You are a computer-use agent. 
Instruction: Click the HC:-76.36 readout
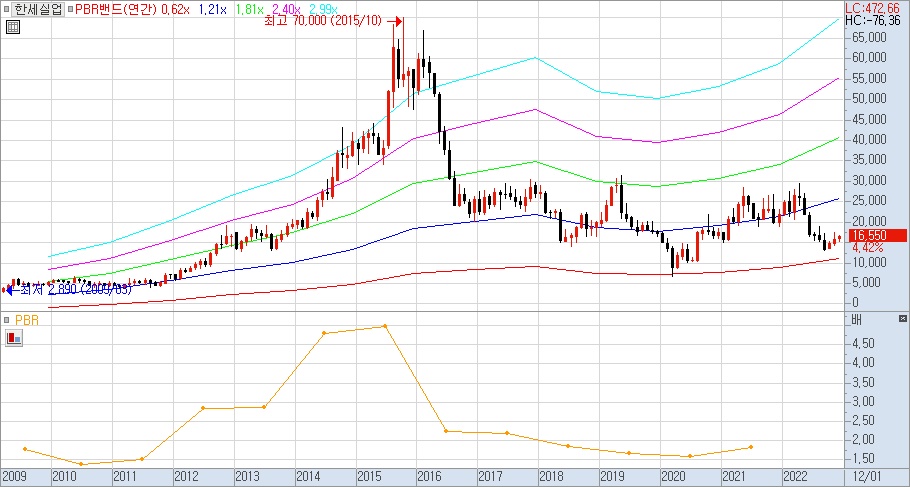pyautogui.click(x=873, y=20)
